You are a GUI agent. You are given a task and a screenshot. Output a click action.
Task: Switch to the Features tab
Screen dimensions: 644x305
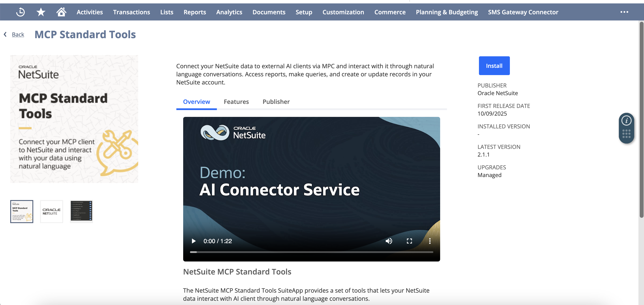236,102
